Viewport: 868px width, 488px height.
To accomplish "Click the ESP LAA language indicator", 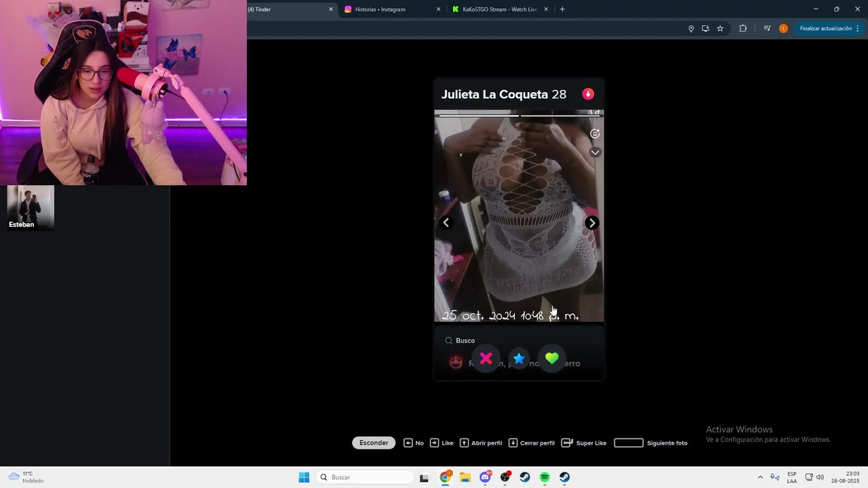I will (x=792, y=477).
